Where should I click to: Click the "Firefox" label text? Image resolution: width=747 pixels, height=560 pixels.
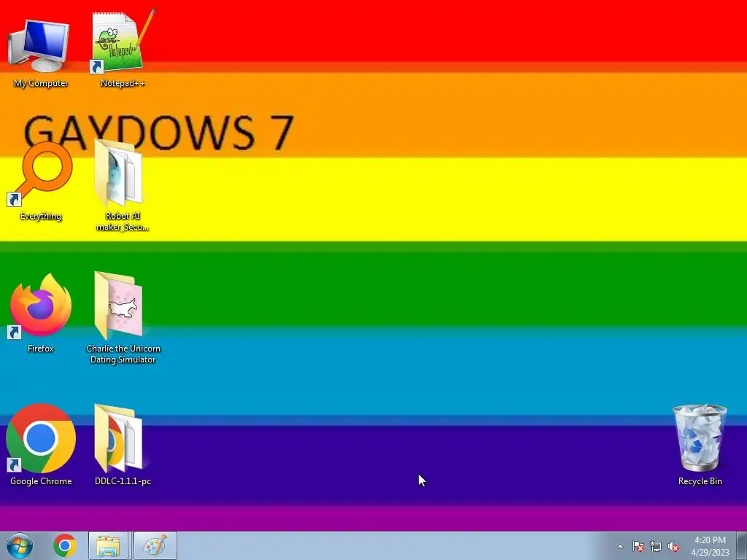41,348
